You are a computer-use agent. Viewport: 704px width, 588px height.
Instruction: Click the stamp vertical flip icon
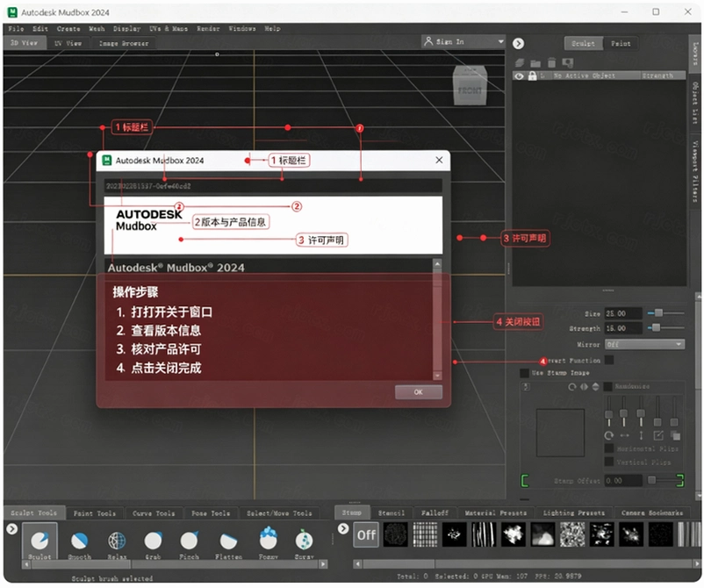[596, 387]
